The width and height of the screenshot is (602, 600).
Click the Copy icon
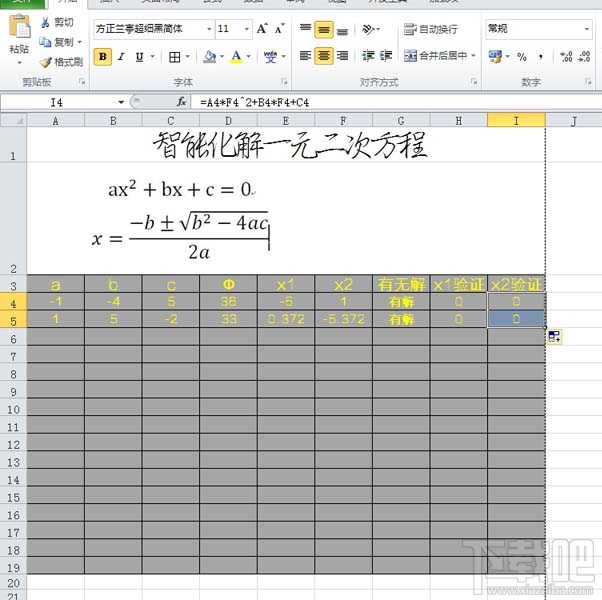pyautogui.click(x=45, y=42)
